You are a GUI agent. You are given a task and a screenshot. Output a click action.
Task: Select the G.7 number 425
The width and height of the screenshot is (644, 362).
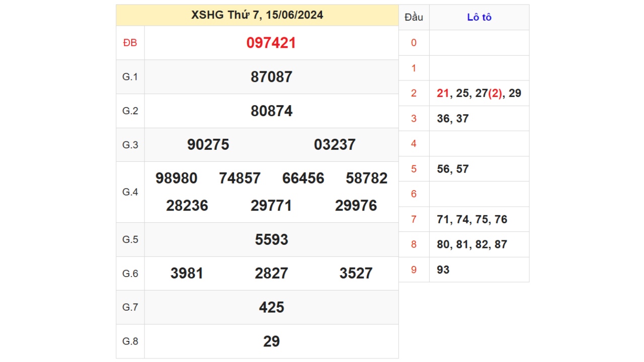tap(271, 307)
